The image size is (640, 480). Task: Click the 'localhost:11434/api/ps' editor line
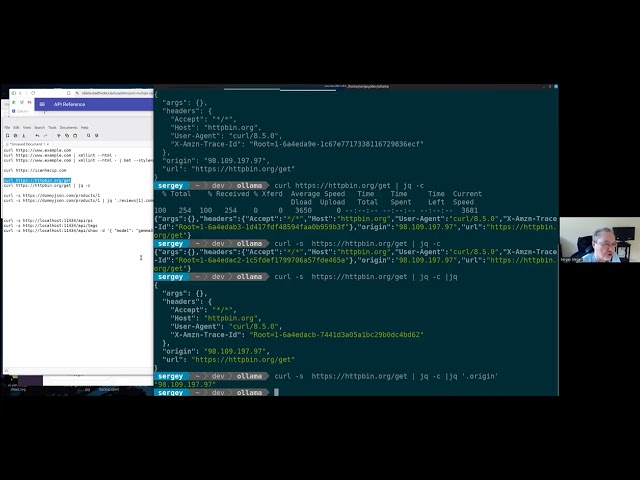point(48,220)
